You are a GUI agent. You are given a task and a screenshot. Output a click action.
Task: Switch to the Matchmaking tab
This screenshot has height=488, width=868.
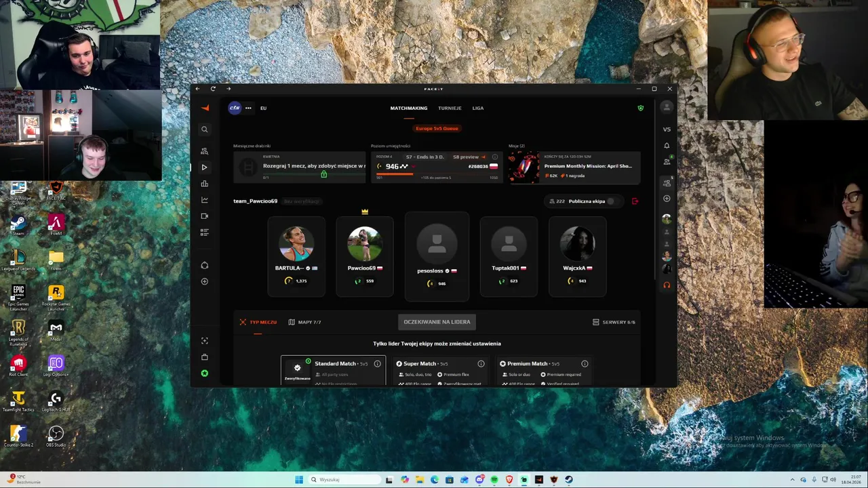click(x=409, y=108)
